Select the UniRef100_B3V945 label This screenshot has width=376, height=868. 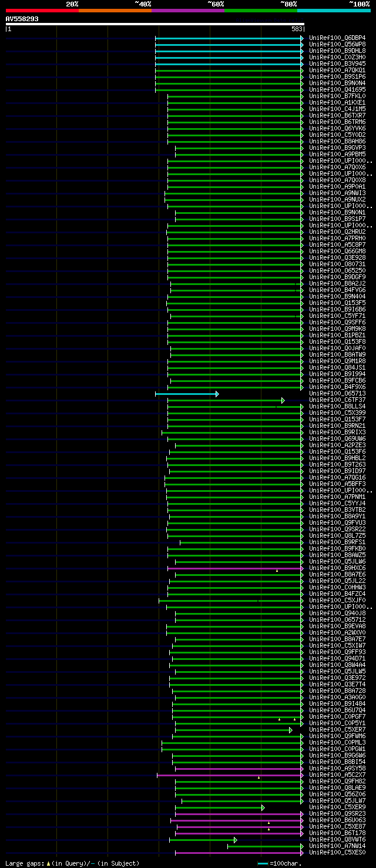[x=337, y=63]
